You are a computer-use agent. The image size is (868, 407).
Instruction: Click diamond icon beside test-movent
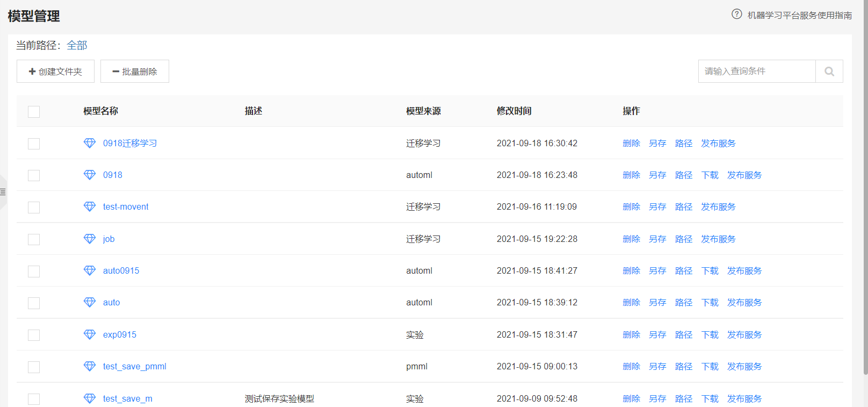tap(90, 206)
